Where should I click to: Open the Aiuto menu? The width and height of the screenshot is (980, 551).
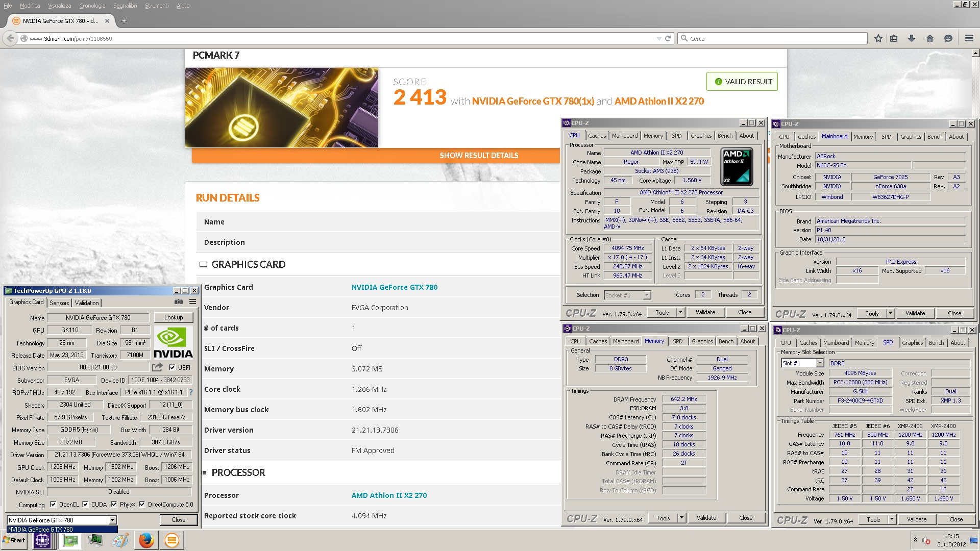point(183,6)
